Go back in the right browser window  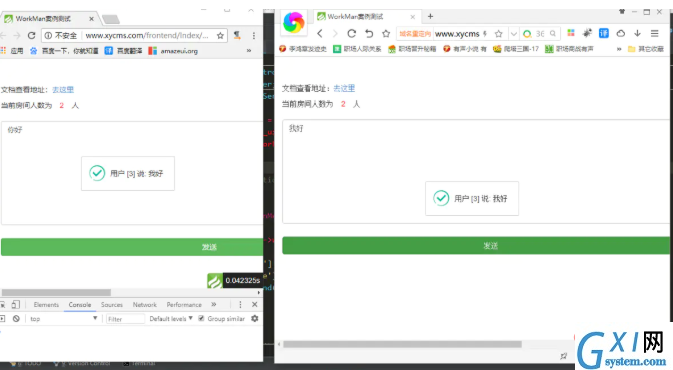pyautogui.click(x=320, y=33)
